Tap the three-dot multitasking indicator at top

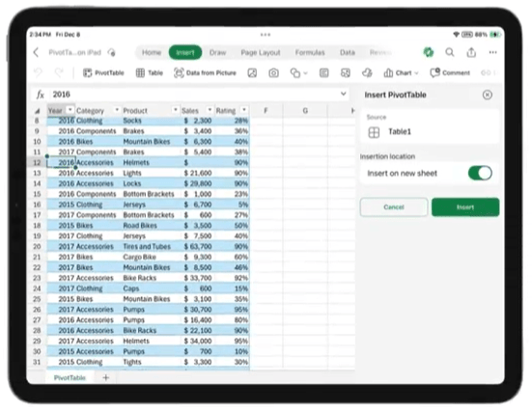pos(266,35)
